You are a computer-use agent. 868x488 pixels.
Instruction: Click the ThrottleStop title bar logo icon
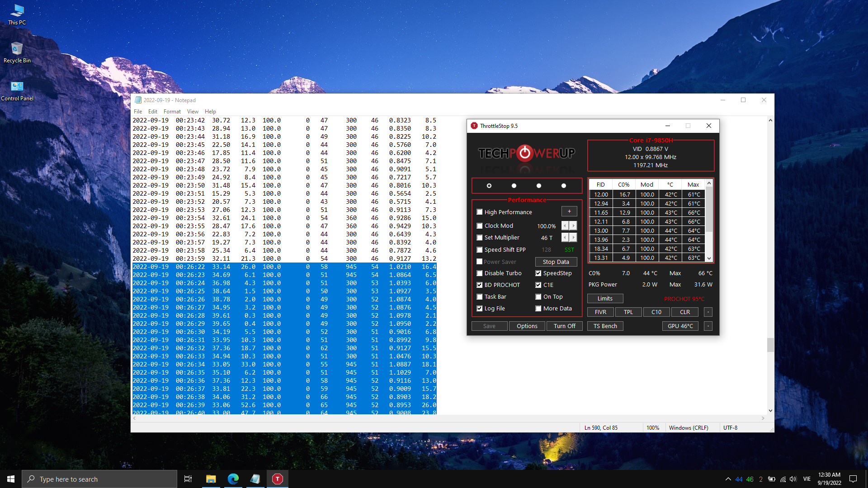(474, 126)
